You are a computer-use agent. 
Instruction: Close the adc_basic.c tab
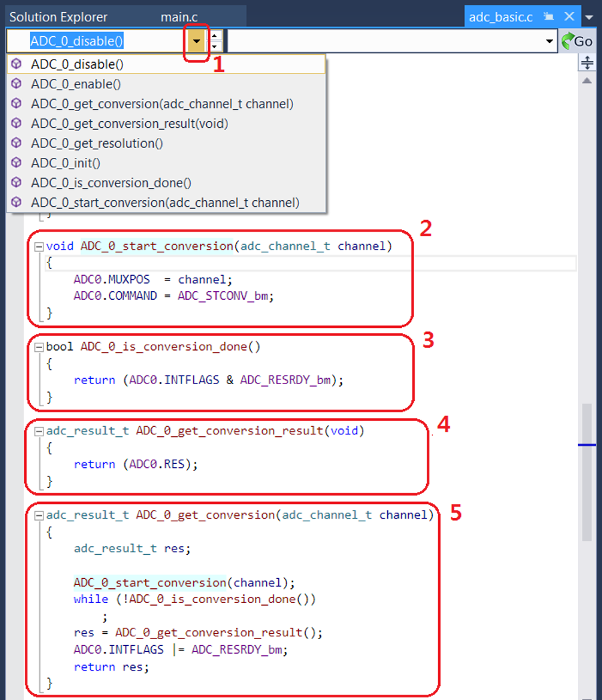pos(569,17)
